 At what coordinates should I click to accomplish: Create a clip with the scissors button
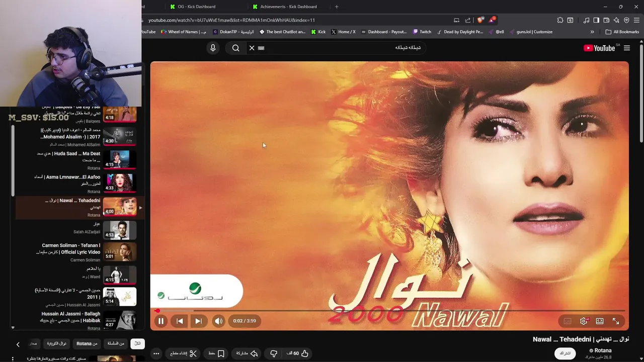[x=183, y=353]
